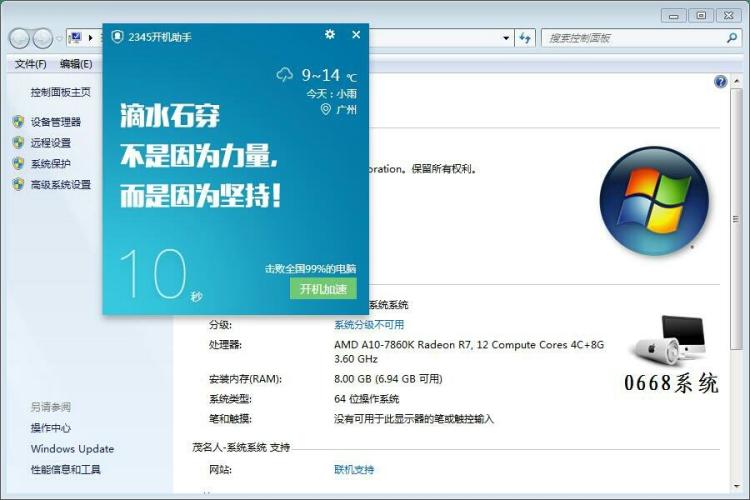The height and width of the screenshot is (500, 750).
Task: Open settings gear in 2345开机助手 popup
Action: click(x=330, y=34)
